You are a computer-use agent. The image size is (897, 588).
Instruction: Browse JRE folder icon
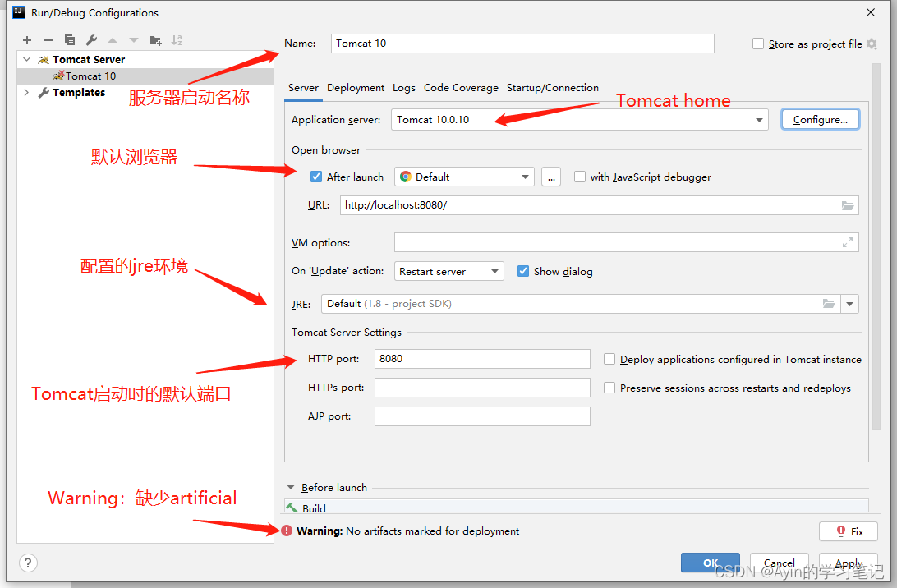pyautogui.click(x=828, y=304)
